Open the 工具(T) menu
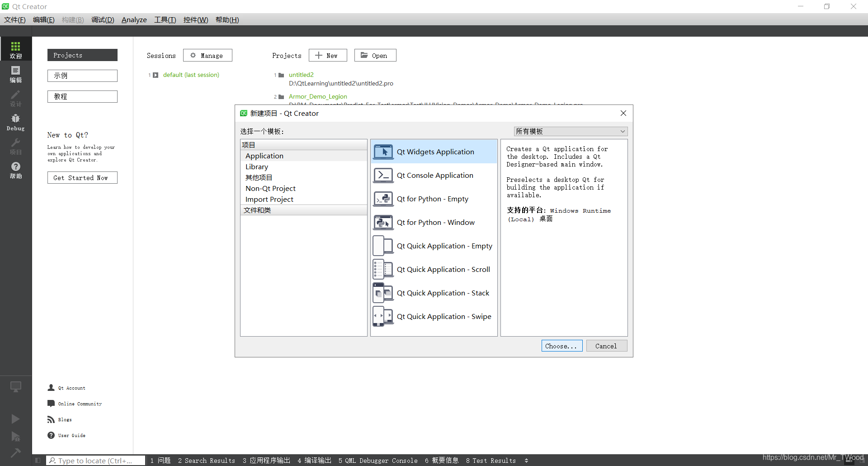Image resolution: width=868 pixels, height=466 pixels. coord(165,19)
